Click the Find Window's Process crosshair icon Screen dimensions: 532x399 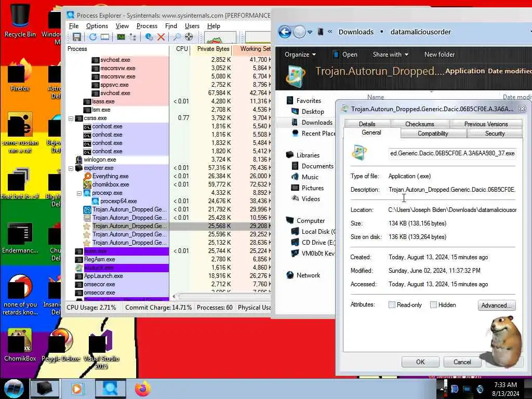189,37
